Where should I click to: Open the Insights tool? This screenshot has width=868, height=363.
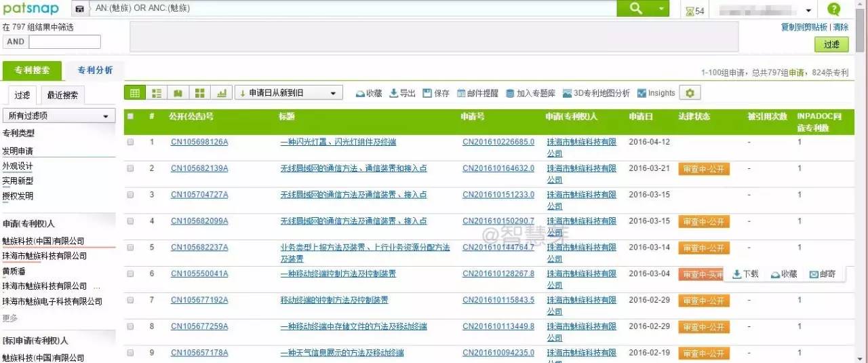(656, 94)
